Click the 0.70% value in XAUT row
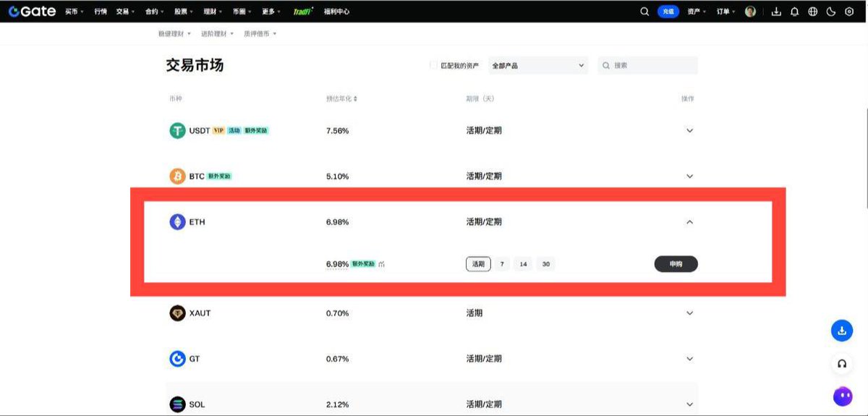This screenshot has width=868, height=416. pyautogui.click(x=338, y=313)
